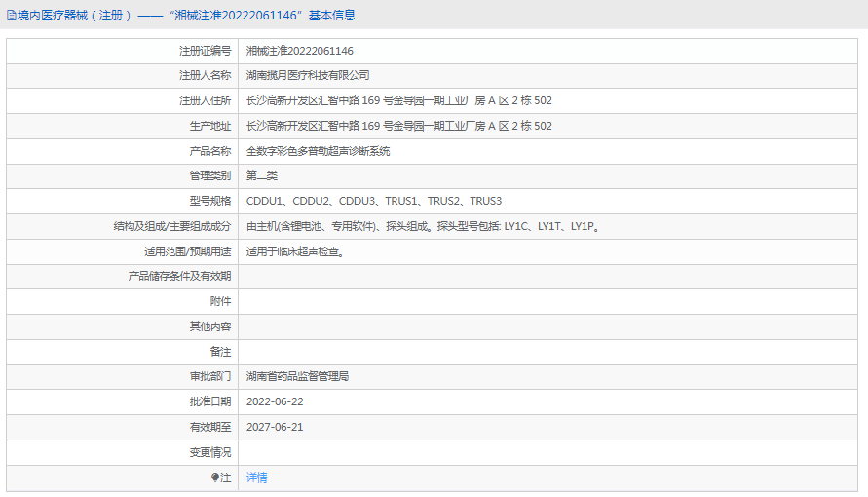
Task: Select product name 全数字彩色多普勒超声诊断系统
Action: pos(319,151)
